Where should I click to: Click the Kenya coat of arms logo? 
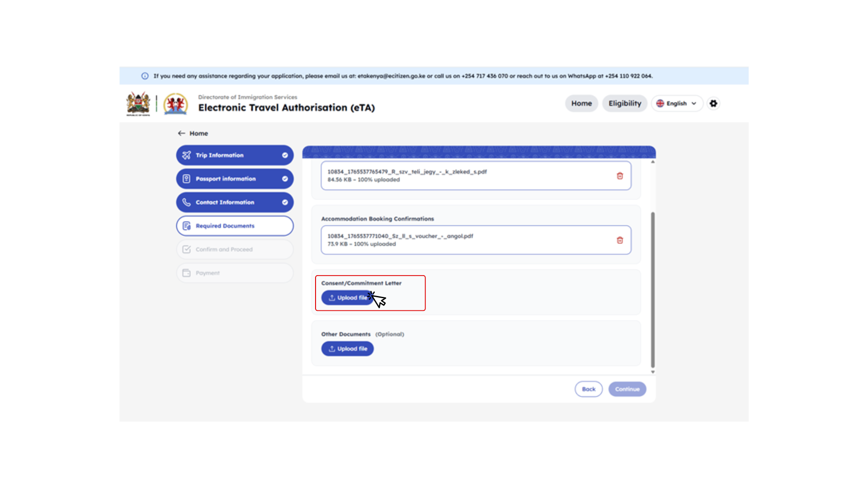(138, 103)
